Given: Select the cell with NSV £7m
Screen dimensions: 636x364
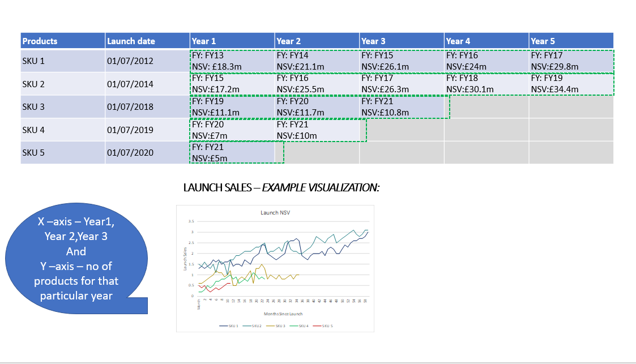Looking at the screenshot, I should point(232,130).
